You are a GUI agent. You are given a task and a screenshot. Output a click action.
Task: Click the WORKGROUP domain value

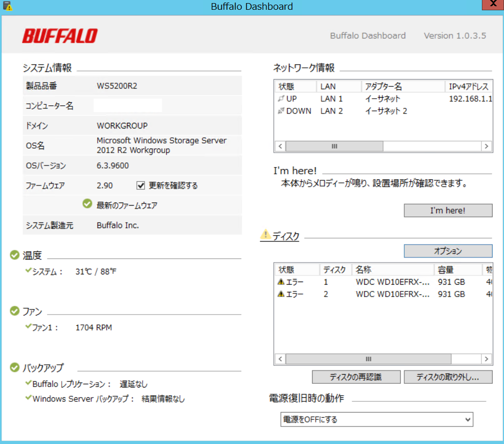[122, 125]
